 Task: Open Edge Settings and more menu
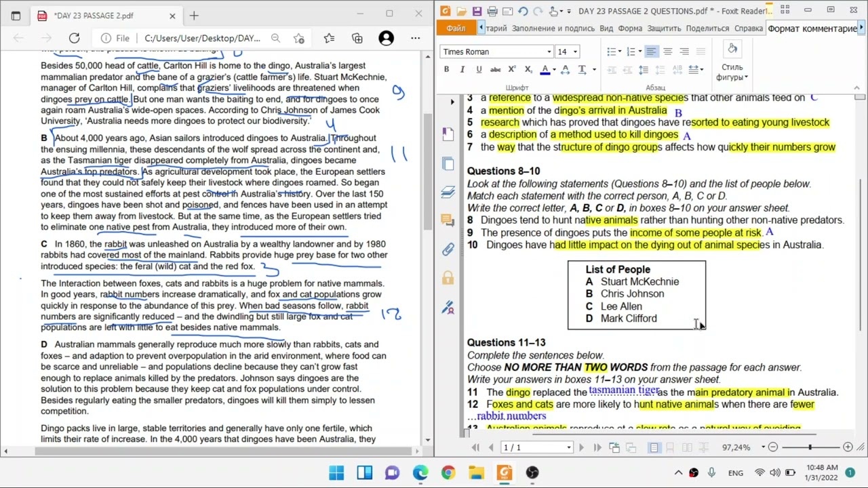tap(415, 39)
